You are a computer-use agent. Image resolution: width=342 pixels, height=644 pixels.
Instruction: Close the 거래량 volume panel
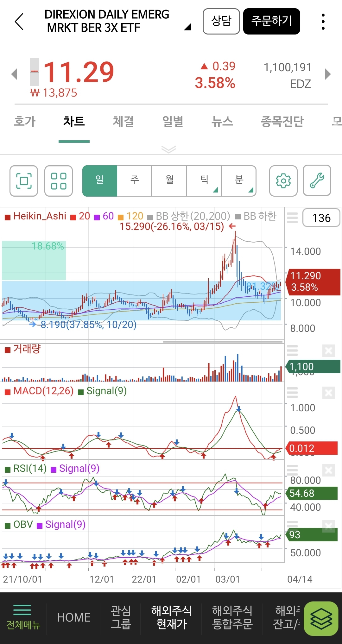tap(328, 350)
